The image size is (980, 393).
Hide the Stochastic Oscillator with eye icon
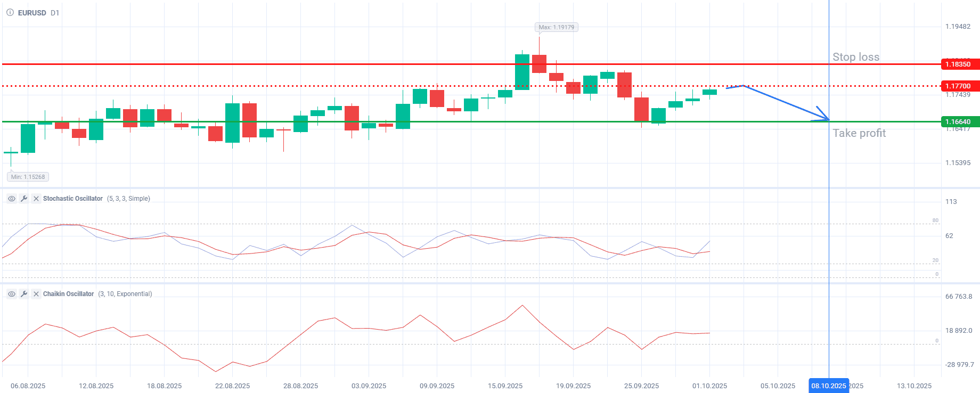click(x=11, y=199)
